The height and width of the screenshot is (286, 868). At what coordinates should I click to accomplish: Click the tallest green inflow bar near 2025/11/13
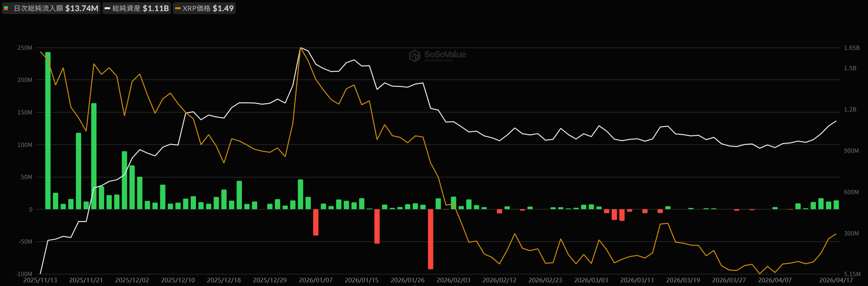pyautogui.click(x=48, y=131)
